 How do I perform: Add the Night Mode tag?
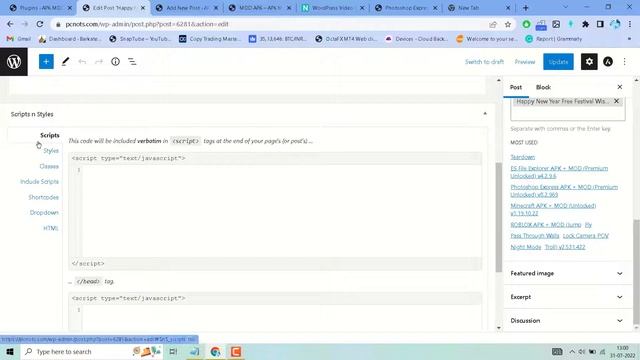526,247
